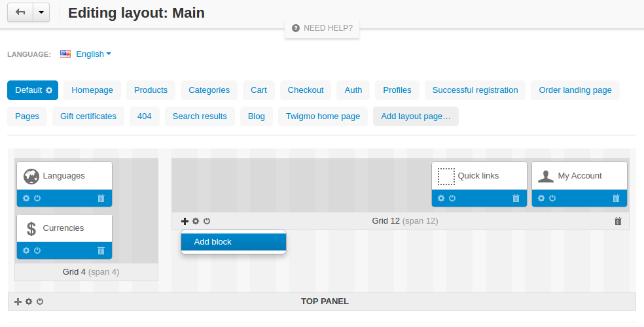Click the plus icon in Grid 12
Screen dimensions: 644x327
[185, 221]
